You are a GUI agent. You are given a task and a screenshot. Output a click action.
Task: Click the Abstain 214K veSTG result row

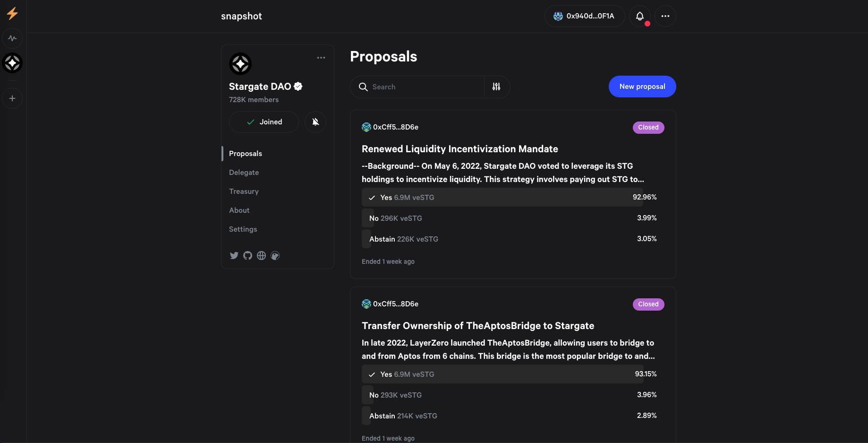(513, 416)
